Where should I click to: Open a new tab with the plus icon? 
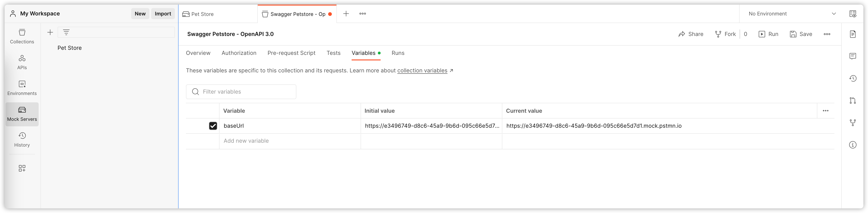(x=346, y=14)
